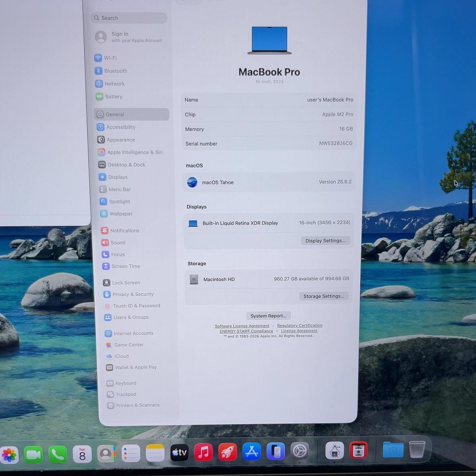
Task: Launch Apple TV from the Dock
Action: tap(179, 453)
